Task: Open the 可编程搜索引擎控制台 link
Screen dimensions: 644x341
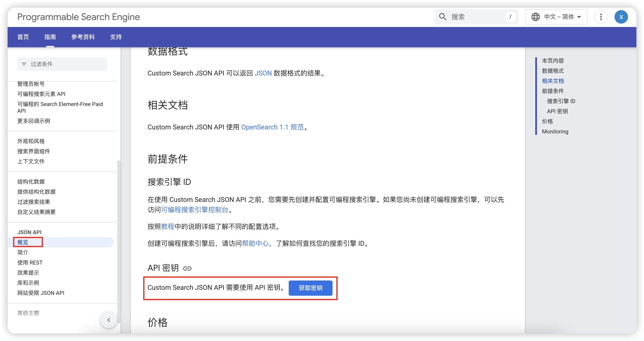Action: (195, 209)
